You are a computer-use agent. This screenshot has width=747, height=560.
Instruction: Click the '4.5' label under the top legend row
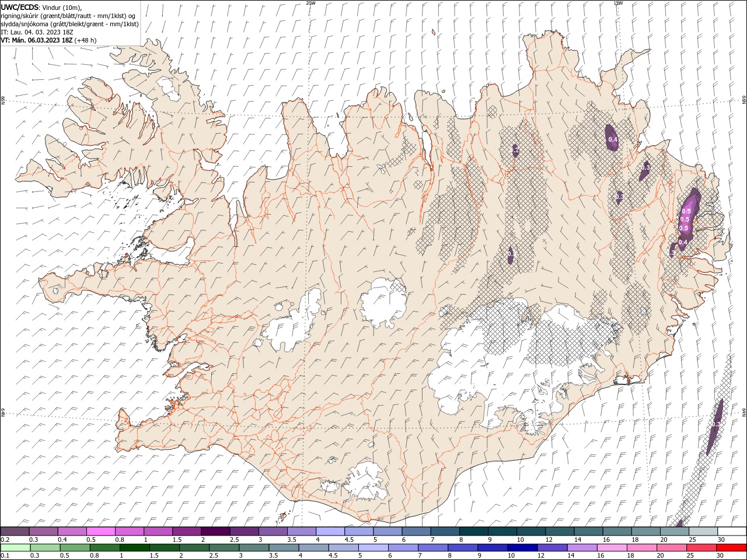point(349,540)
